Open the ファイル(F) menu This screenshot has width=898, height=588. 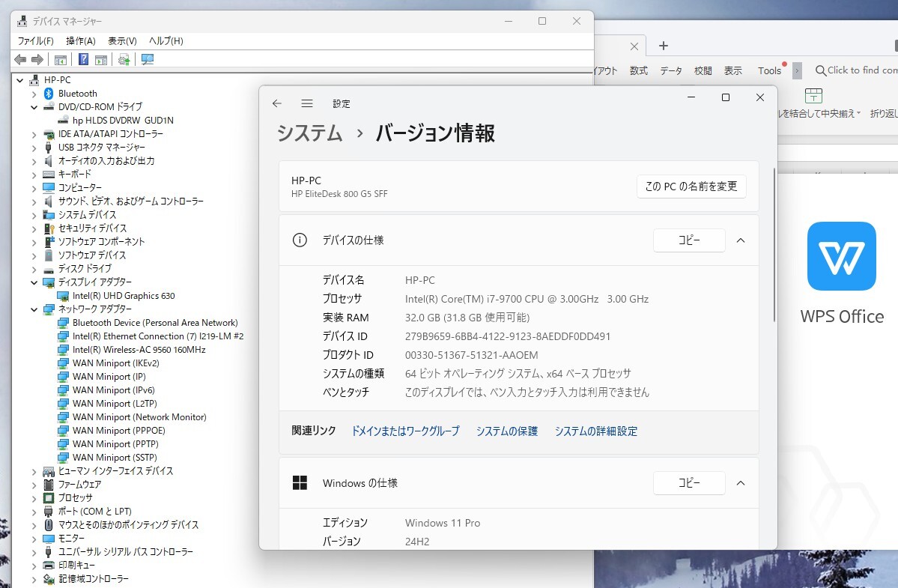click(35, 41)
